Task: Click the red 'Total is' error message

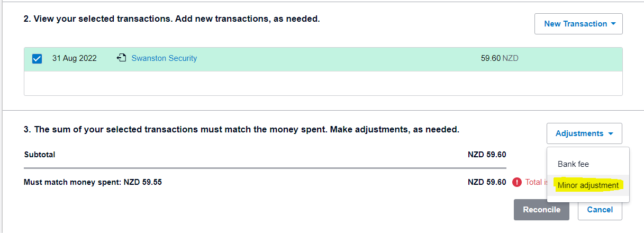Action: tap(536, 182)
